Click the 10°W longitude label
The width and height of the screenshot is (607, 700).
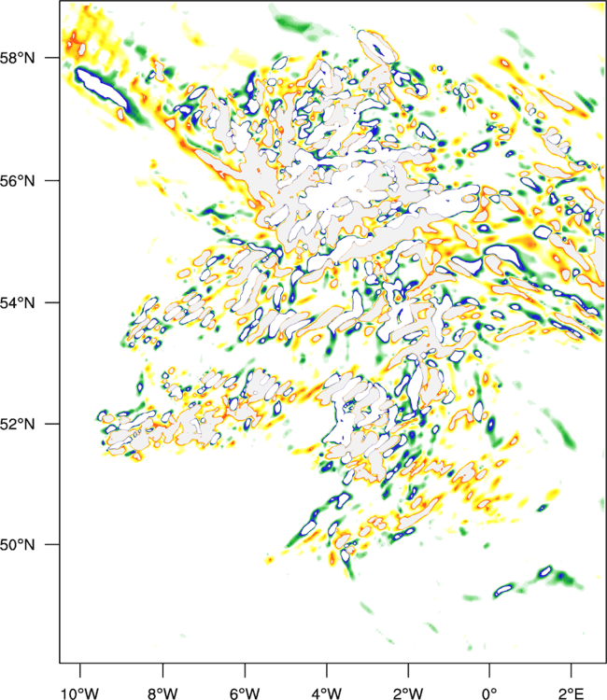80,693
